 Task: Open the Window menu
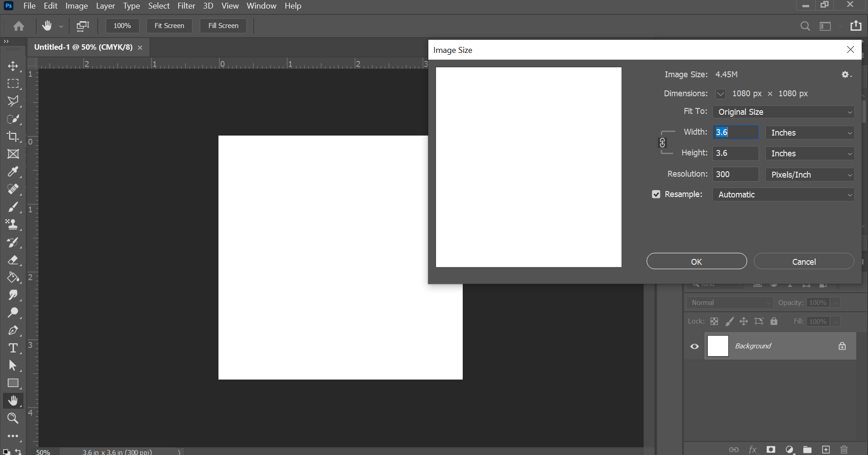261,6
